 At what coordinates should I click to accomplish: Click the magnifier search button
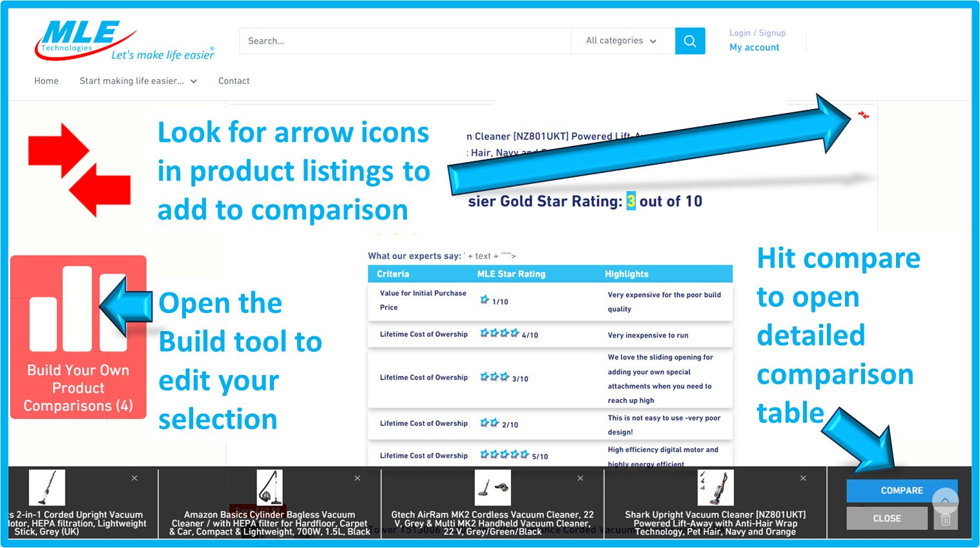(690, 41)
